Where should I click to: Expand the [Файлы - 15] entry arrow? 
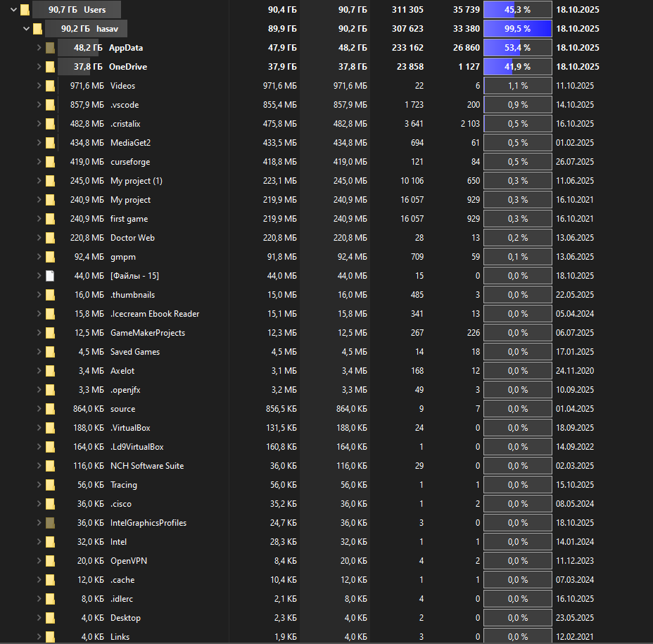tap(39, 276)
